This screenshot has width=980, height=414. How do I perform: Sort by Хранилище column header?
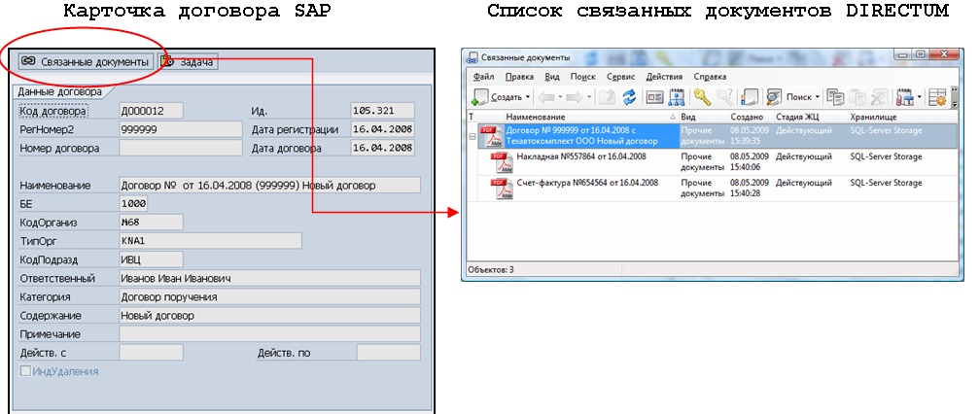pyautogui.click(x=902, y=117)
